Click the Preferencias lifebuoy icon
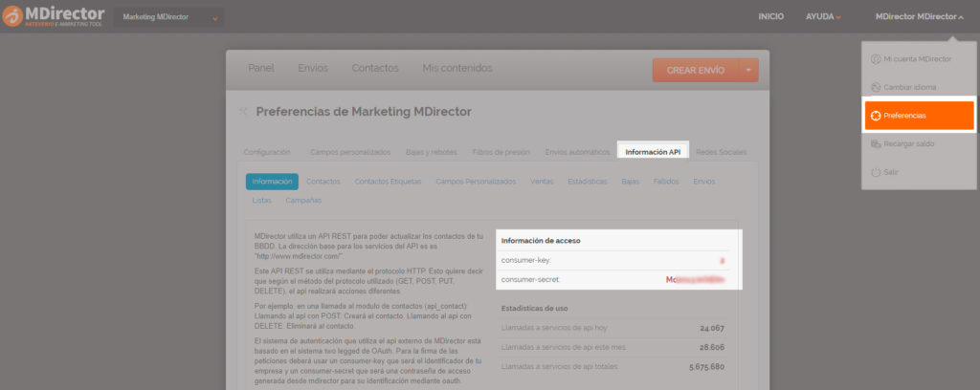This screenshot has height=390, width=980. 876,116
